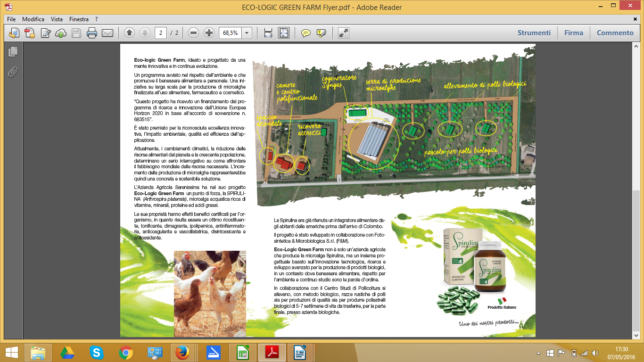Click the page number input field

click(161, 33)
